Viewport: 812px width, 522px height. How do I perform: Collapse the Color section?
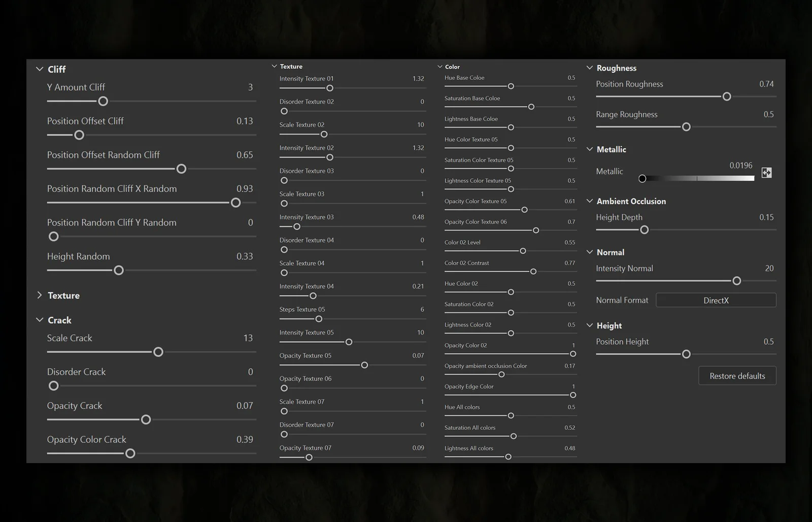pos(439,66)
